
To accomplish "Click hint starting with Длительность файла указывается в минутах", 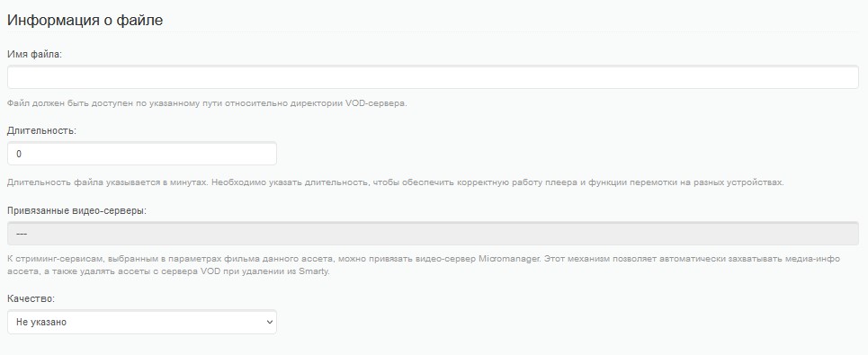I will [x=395, y=182].
